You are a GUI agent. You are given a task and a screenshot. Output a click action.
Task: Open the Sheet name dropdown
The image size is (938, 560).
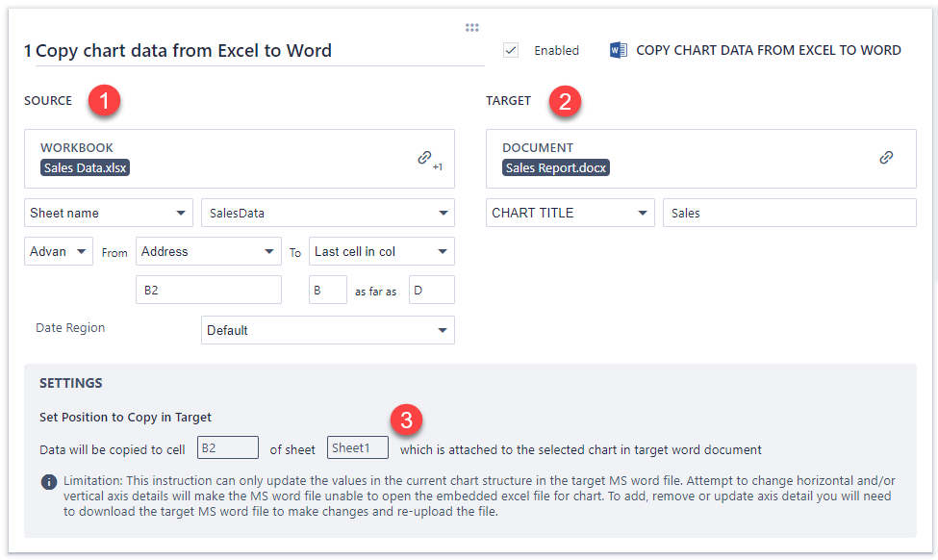pyautogui.click(x=109, y=213)
